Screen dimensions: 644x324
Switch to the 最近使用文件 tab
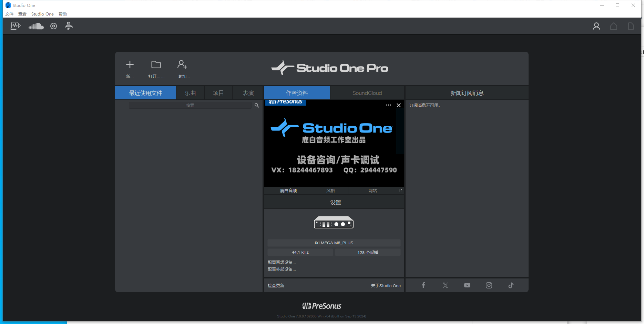click(x=145, y=93)
